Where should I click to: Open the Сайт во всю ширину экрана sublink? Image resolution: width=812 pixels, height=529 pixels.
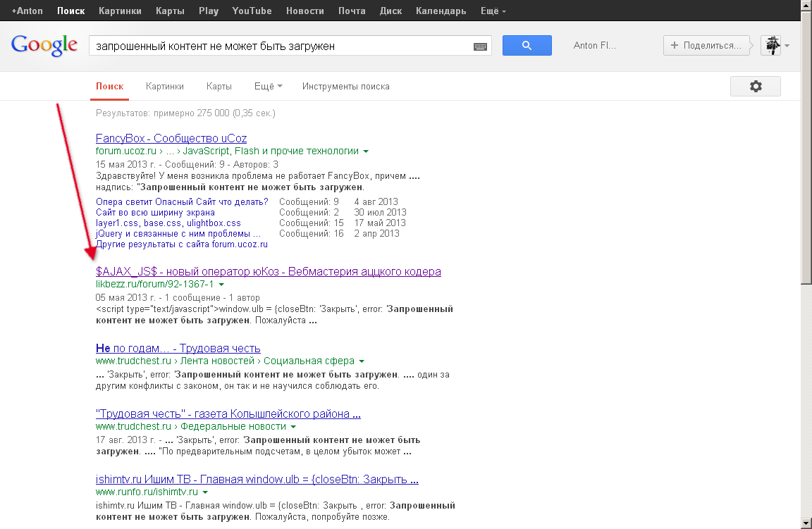pyautogui.click(x=155, y=213)
